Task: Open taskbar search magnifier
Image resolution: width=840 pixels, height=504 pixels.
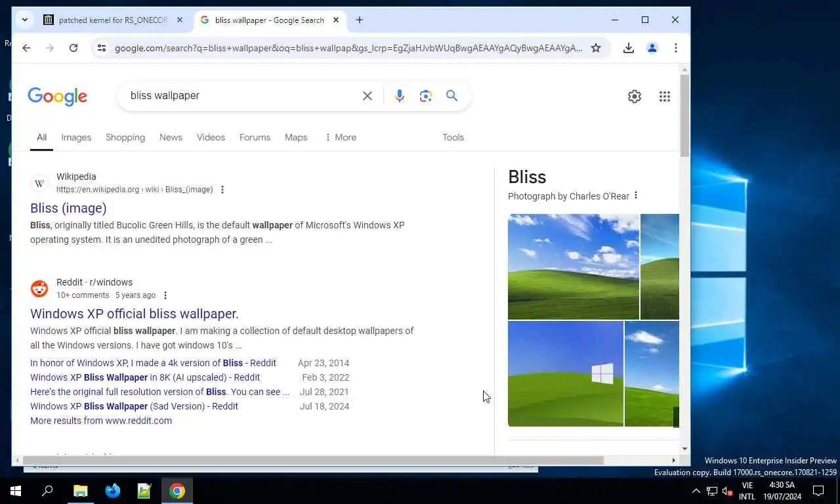Action: tap(47, 491)
